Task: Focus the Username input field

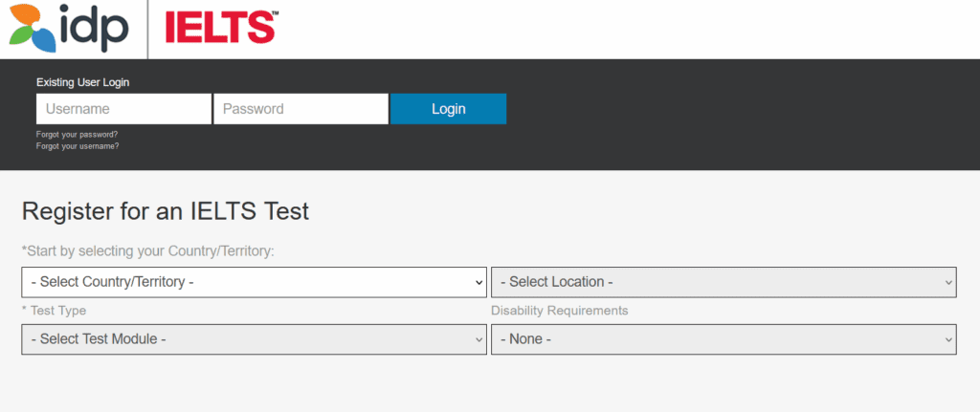Action: [123, 109]
